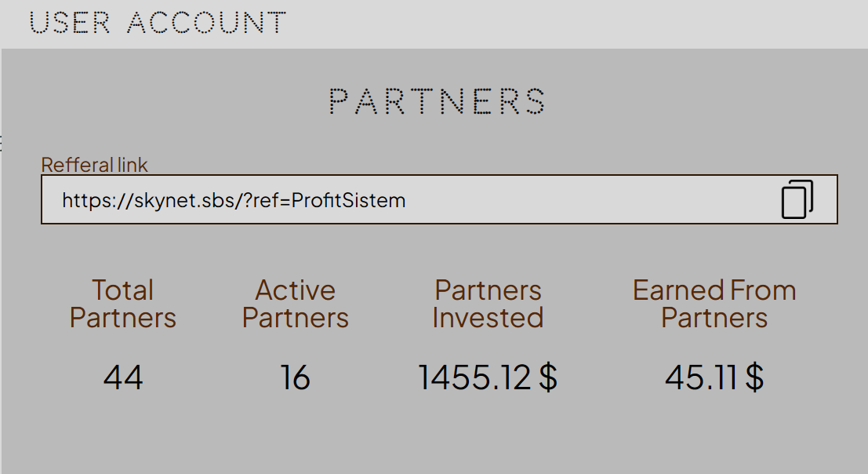This screenshot has height=474, width=868.
Task: Select the USER ACCOUNT header title
Action: tap(158, 22)
